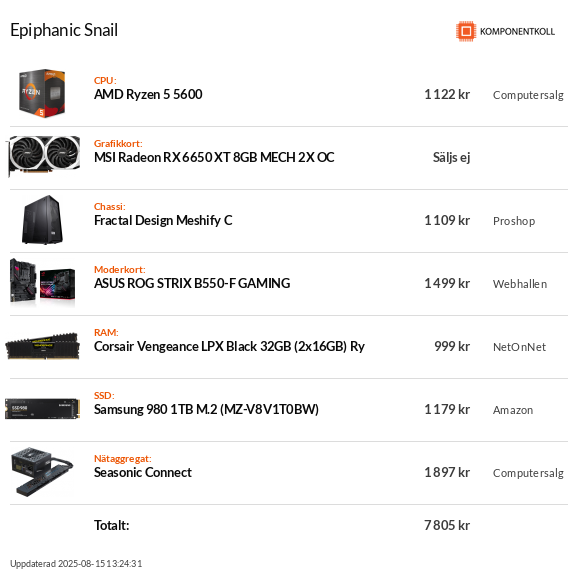This screenshot has width=577, height=577.
Task: Click the Samsung 980 SSD image
Action: point(42,408)
